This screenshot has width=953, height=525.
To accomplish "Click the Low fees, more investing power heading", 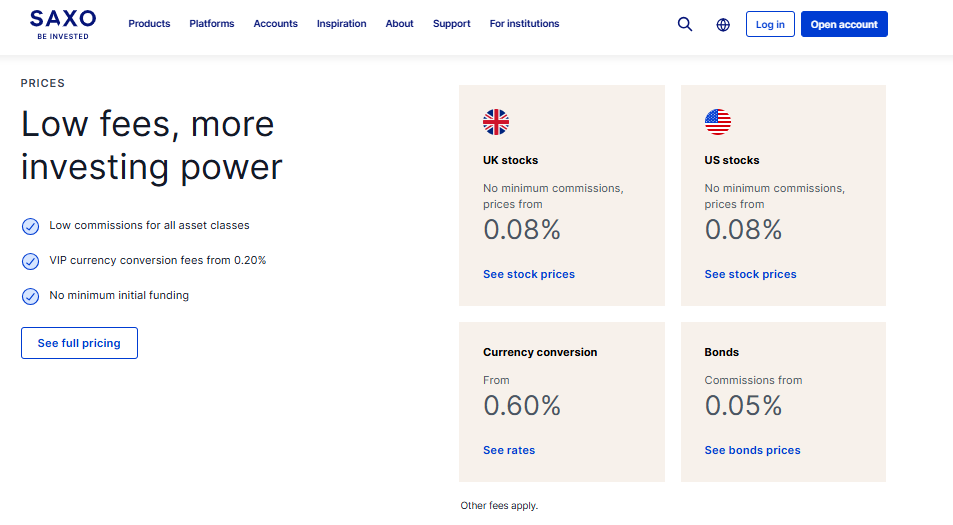I will [152, 145].
